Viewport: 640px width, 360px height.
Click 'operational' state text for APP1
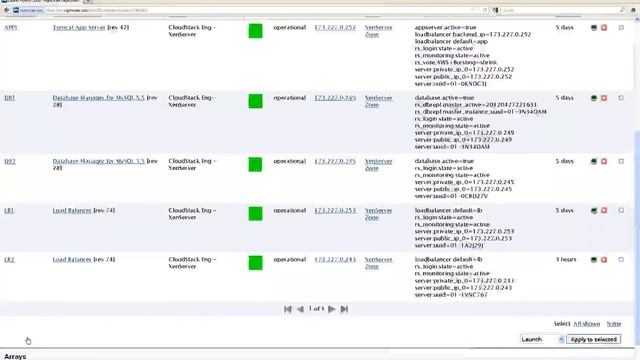point(289,27)
